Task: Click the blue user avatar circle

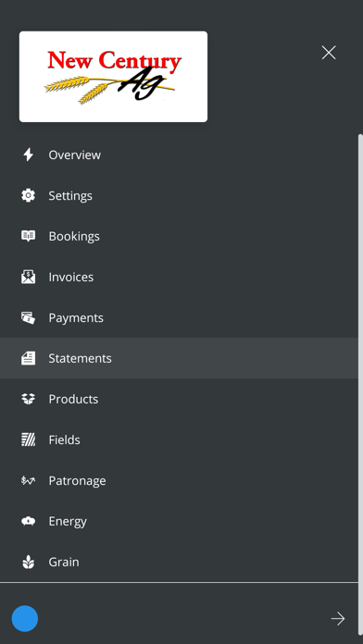Action: [25, 618]
